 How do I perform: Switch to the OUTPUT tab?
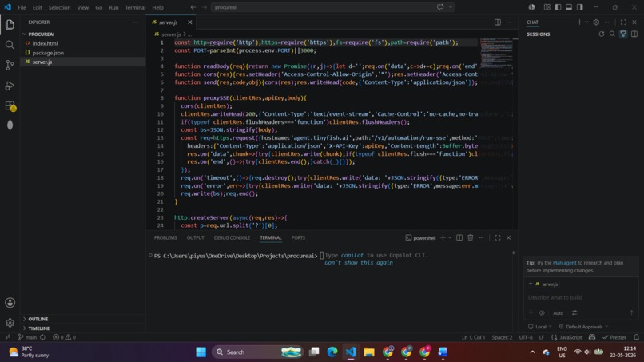click(x=195, y=237)
